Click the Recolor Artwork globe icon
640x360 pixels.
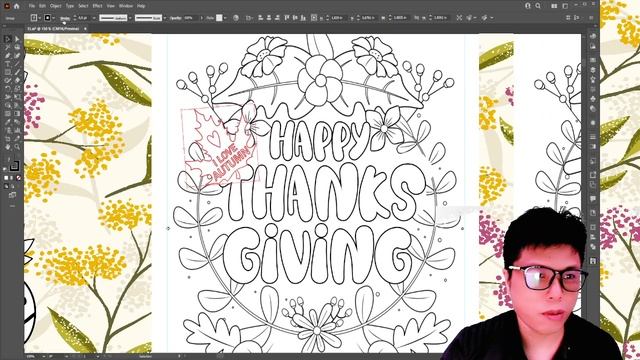[x=236, y=18]
